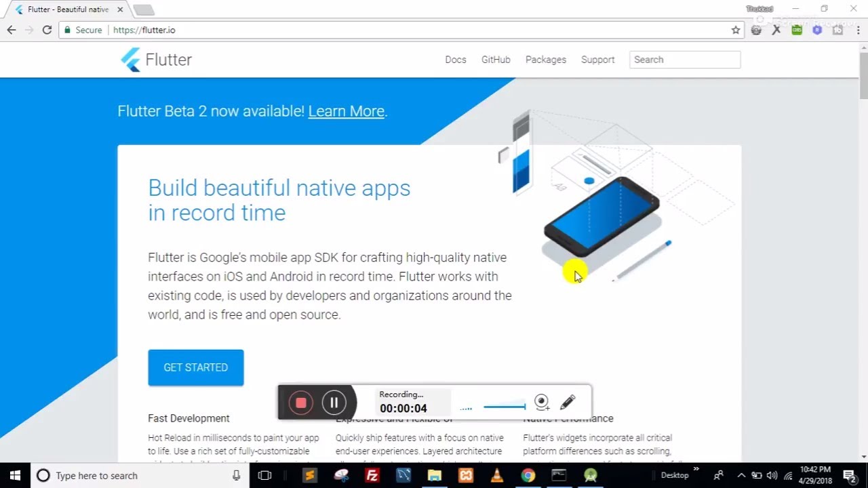
Task: Click the page vertical scrollbar thumb
Action: click(863, 76)
